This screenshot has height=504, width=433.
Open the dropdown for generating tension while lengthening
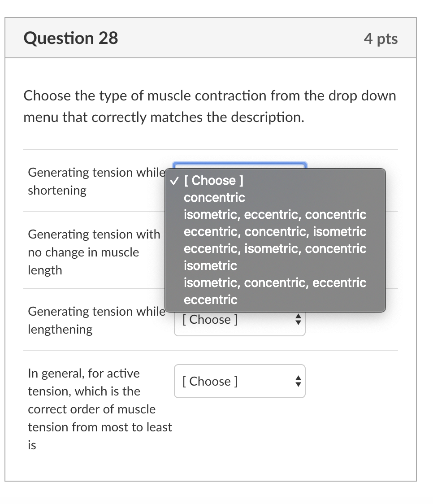coord(239,320)
